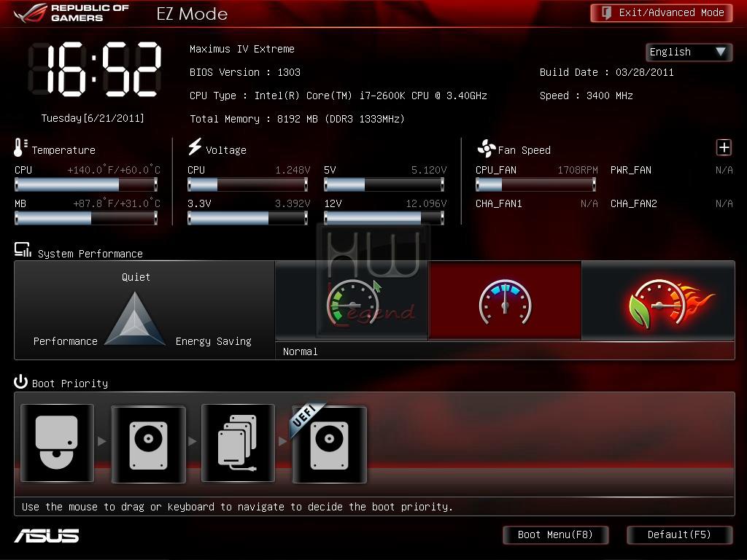Expand fan speed details with plus icon

click(724, 147)
